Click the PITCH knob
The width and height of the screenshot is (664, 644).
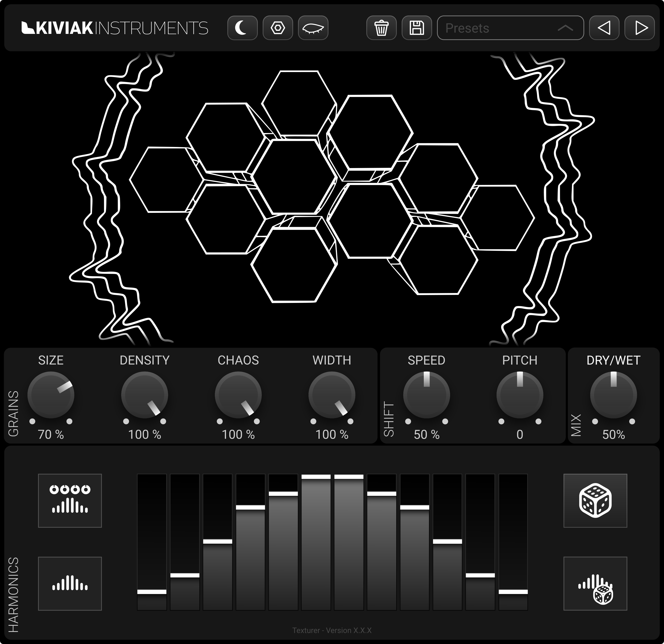click(x=520, y=395)
